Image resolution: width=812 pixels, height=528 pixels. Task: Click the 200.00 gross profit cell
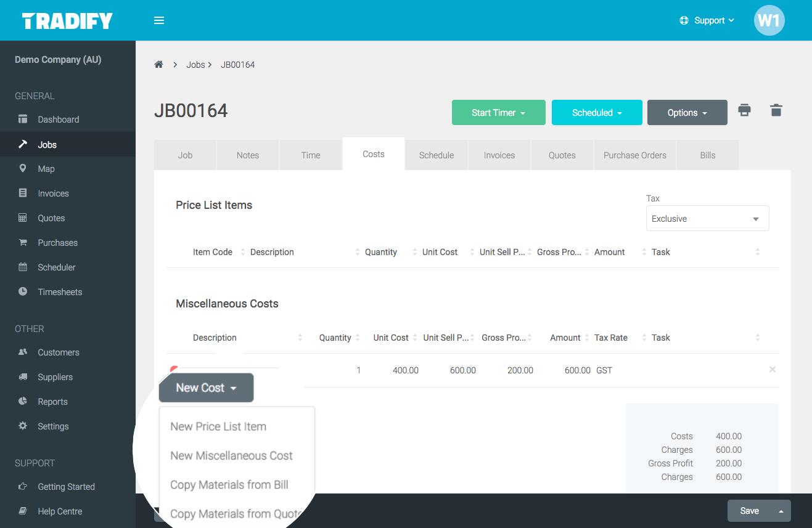[520, 370]
